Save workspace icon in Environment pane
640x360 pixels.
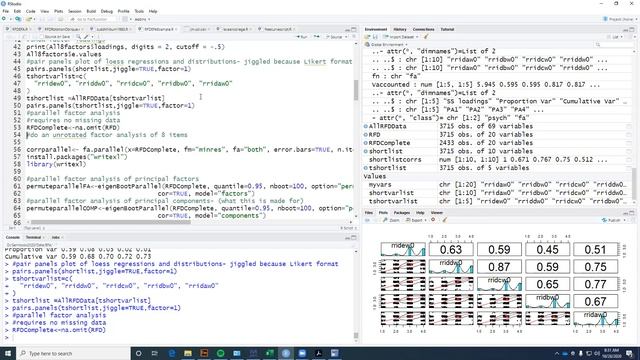[375, 37]
